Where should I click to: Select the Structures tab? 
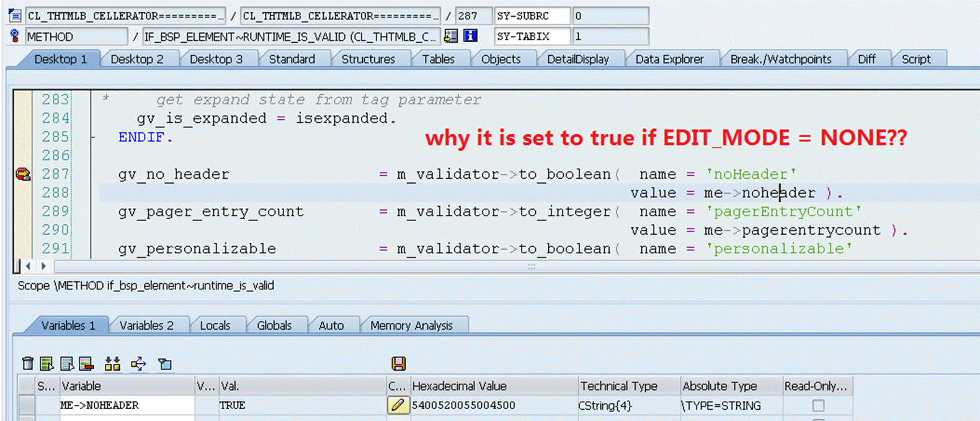(x=368, y=59)
